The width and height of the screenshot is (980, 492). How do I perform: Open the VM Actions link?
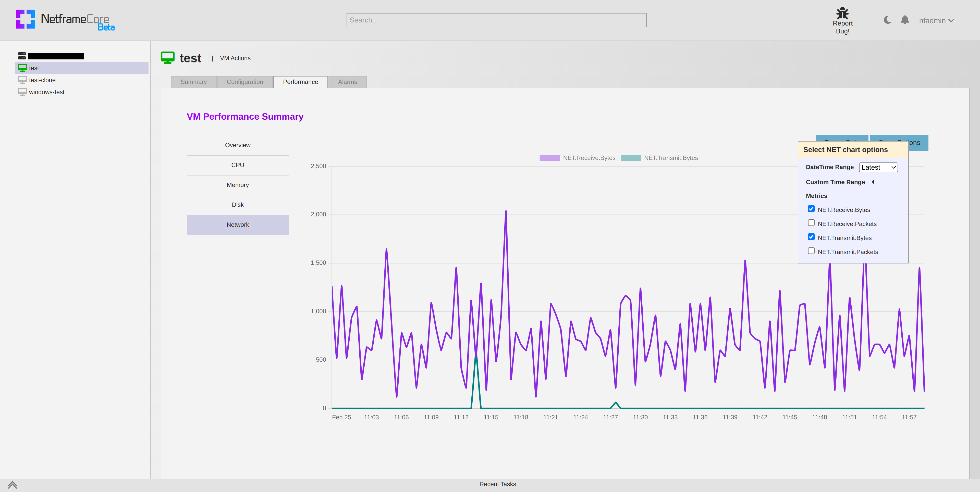pos(235,58)
